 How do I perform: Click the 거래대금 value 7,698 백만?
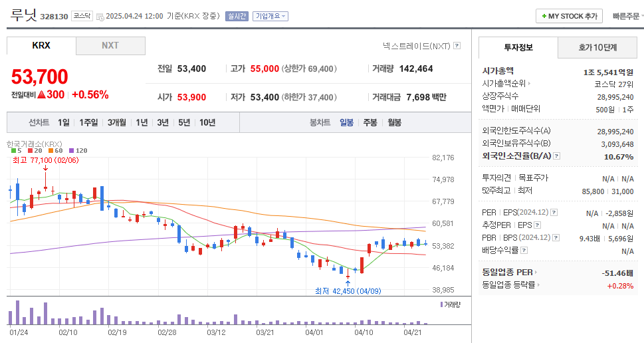pyautogui.click(x=426, y=97)
